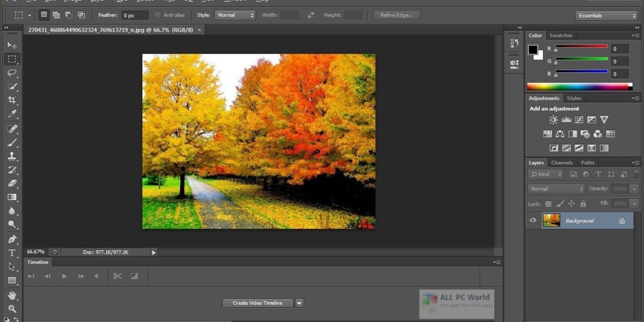Enable Intersect with selection mode
644x322 pixels.
pos(81,15)
